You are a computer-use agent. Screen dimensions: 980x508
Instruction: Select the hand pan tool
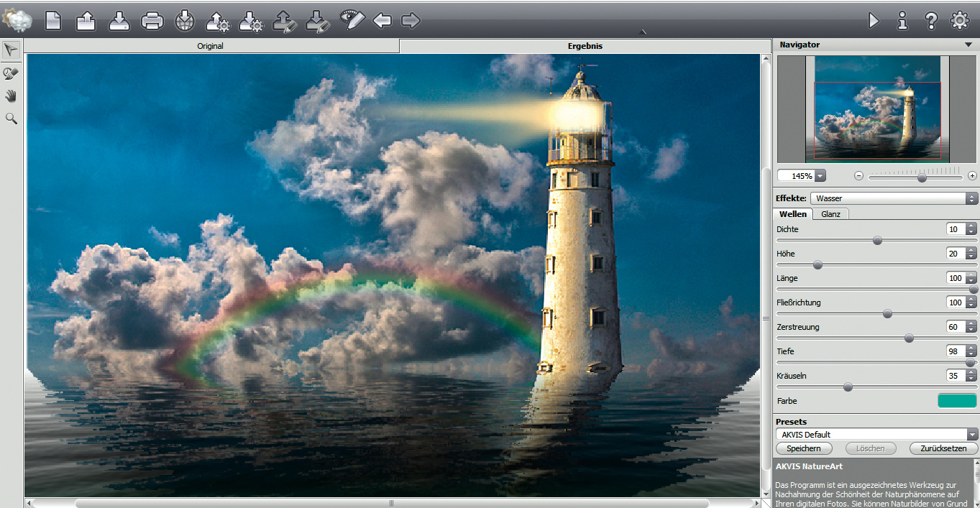click(11, 96)
